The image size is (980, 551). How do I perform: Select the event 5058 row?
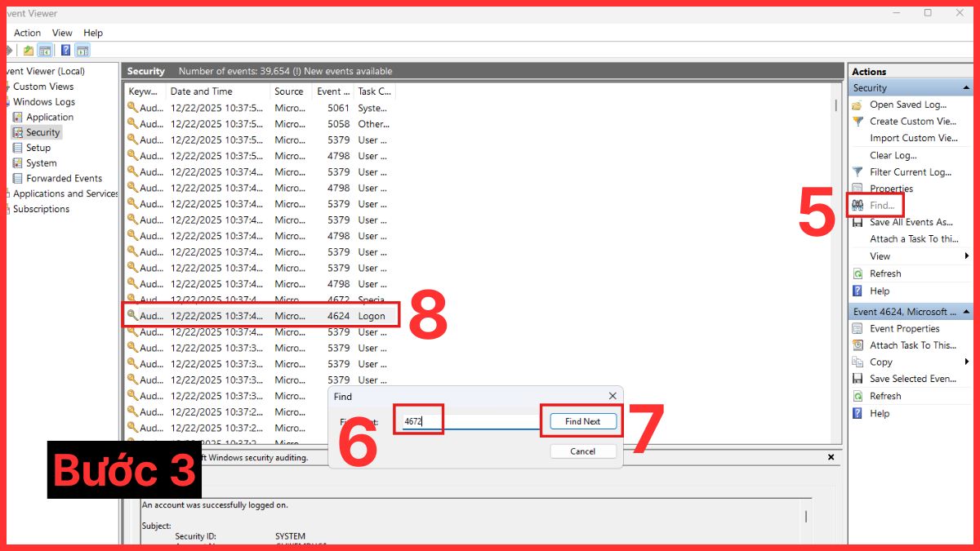pyautogui.click(x=260, y=124)
